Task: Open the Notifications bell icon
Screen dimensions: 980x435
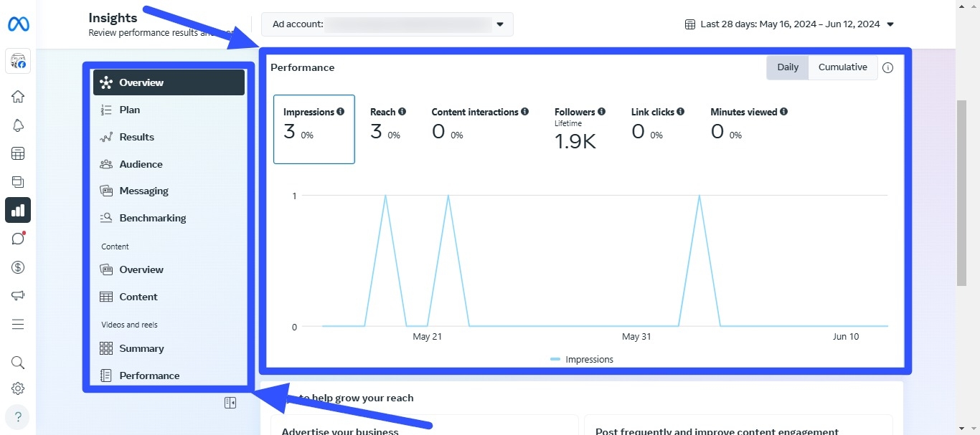Action: point(18,125)
